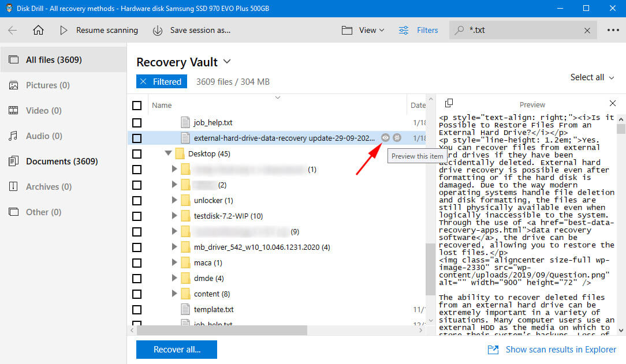Check the maca (1) folder checkbox
Screen dimensions: 626x364
137,262
